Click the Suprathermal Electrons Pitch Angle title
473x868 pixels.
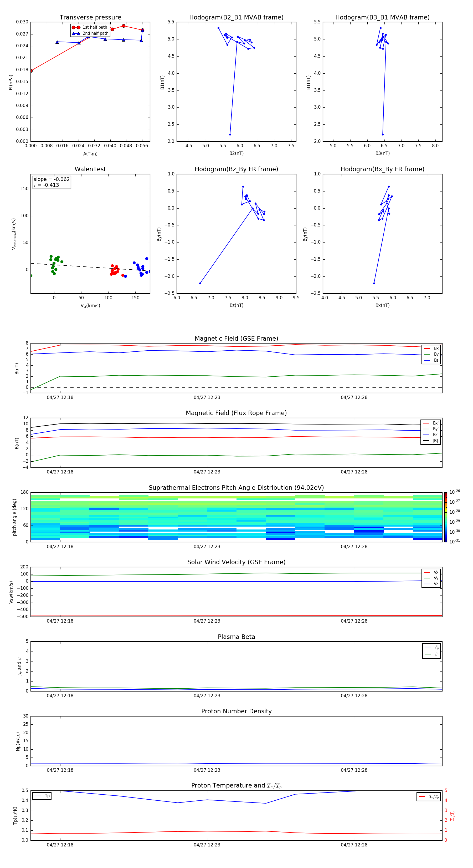[x=236, y=488]
